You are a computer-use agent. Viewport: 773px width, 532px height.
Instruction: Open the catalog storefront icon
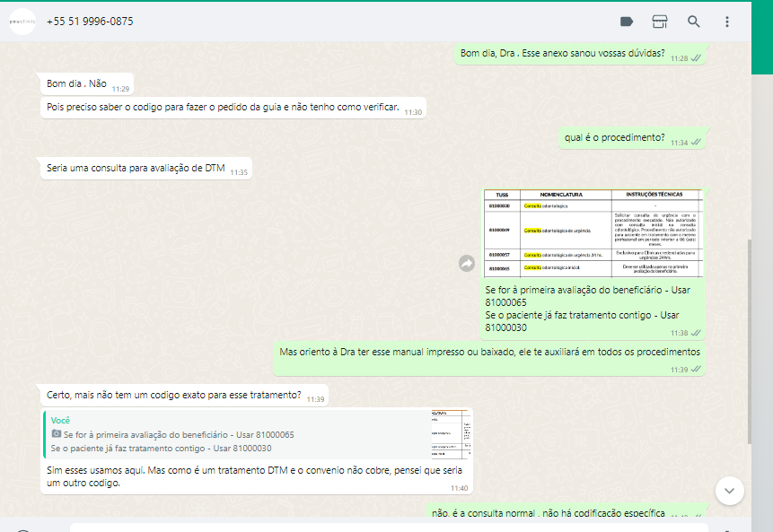(x=660, y=22)
